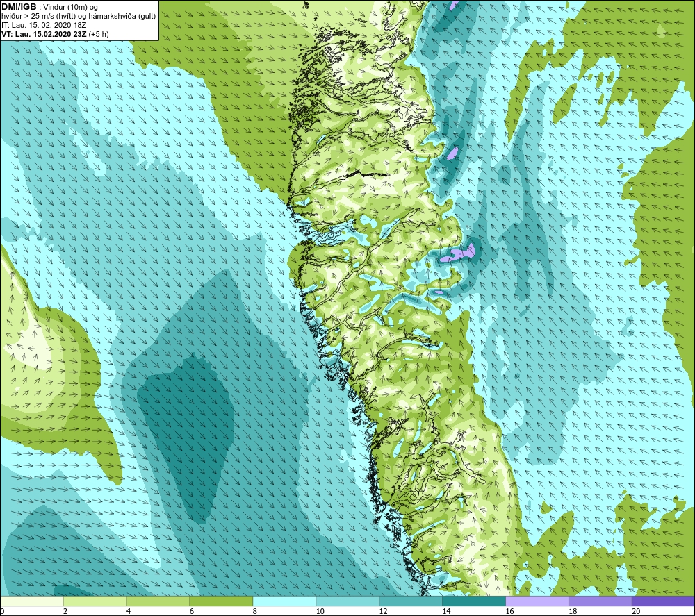
Task: Pick the 12–14 m/s teal legend swatch
Action: [411, 601]
